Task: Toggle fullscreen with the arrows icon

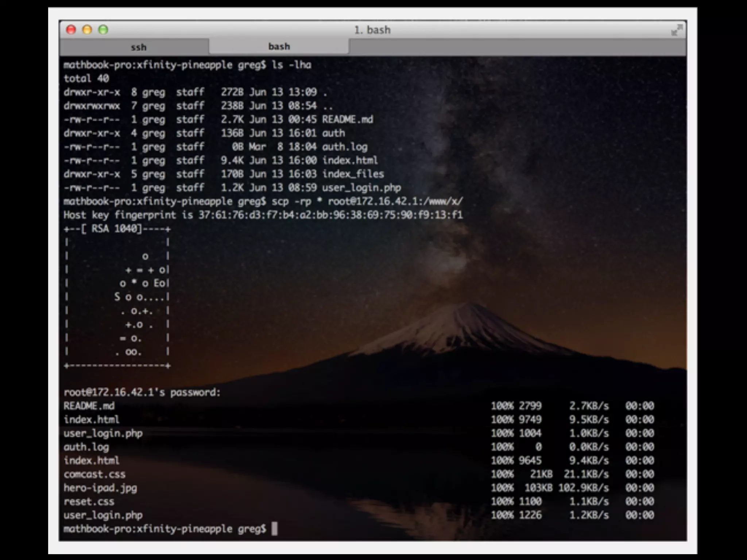Action: pyautogui.click(x=677, y=30)
